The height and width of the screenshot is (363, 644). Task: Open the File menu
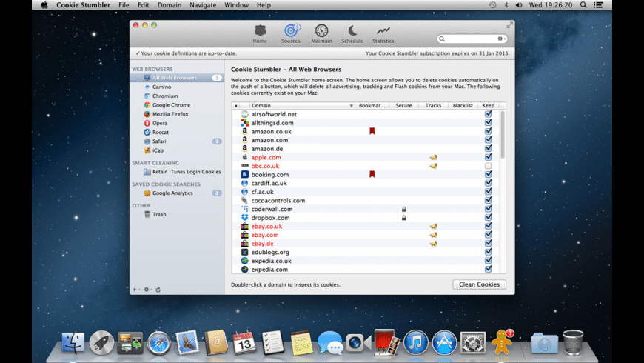point(124,5)
